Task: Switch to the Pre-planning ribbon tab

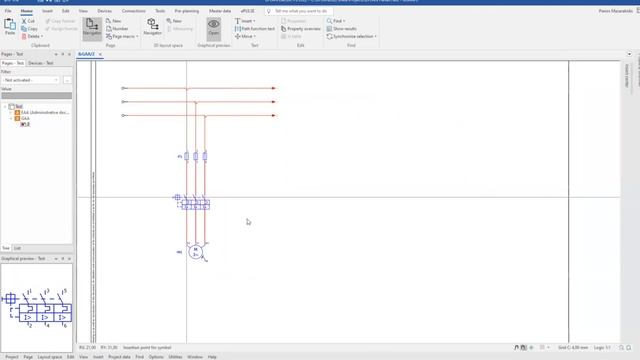Action: 187,11
